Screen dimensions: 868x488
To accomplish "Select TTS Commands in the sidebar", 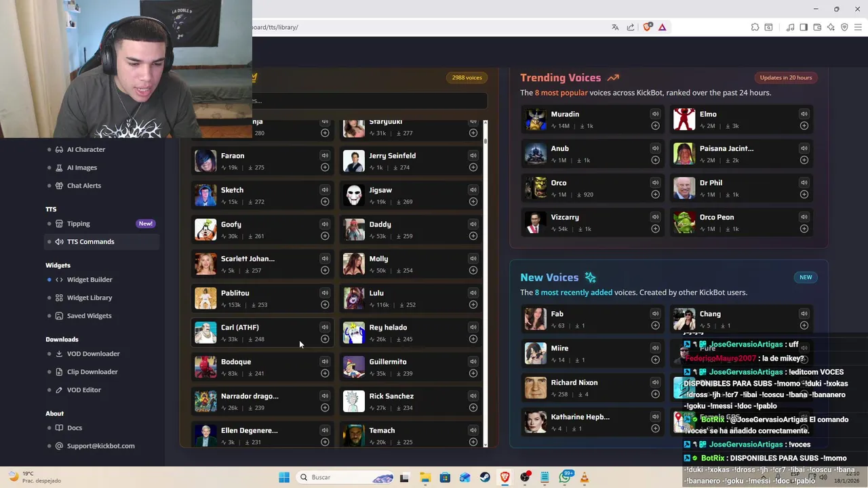I will point(102,241).
